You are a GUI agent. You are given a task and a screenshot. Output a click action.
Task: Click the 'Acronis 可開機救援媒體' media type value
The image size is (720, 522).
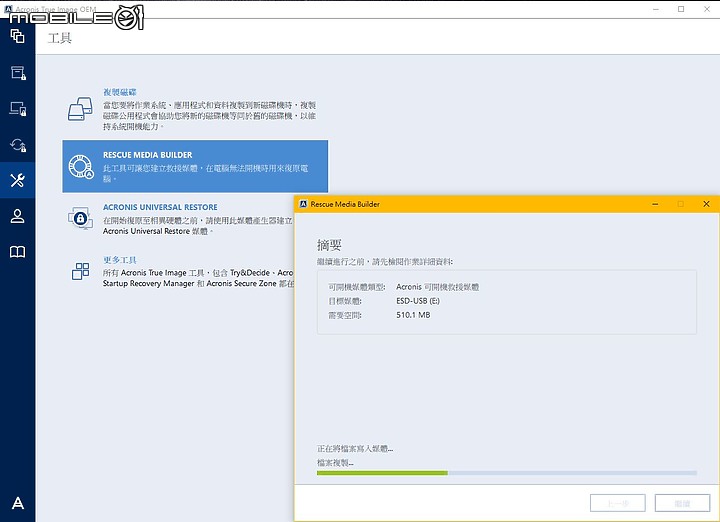click(x=437, y=287)
